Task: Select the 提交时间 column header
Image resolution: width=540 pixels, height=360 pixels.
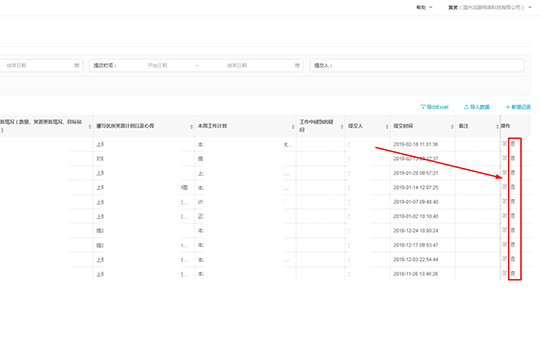Action: (403, 126)
